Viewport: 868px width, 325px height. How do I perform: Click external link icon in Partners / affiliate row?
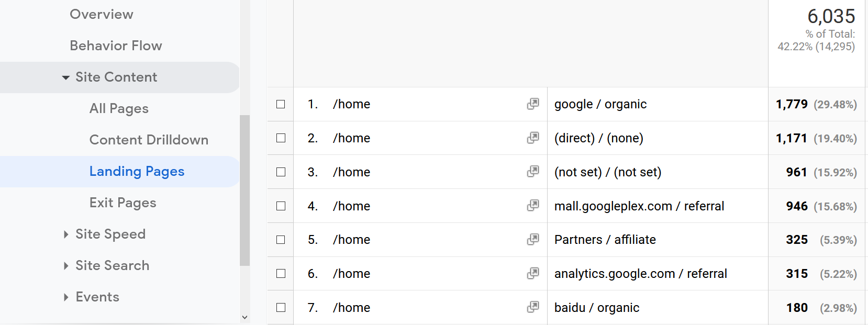coord(533,239)
